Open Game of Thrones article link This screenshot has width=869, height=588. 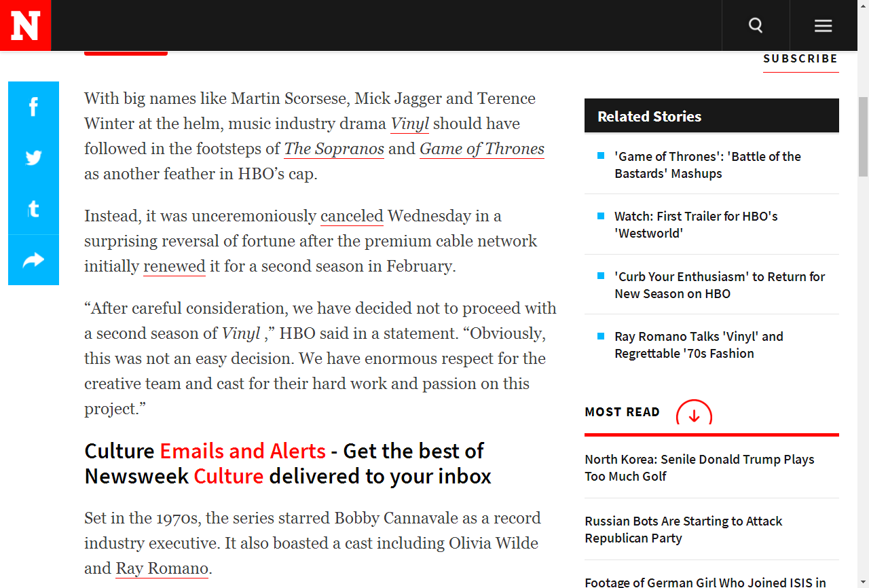(482, 149)
